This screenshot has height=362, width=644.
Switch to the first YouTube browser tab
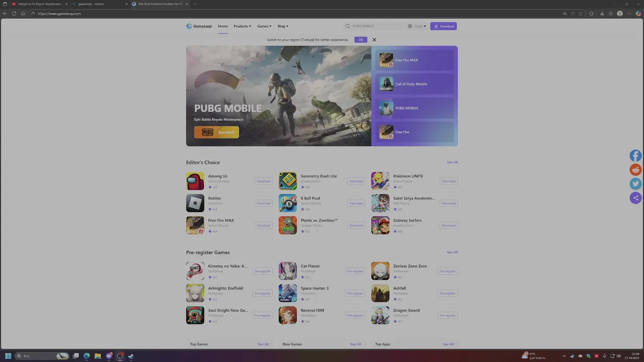tap(38, 4)
